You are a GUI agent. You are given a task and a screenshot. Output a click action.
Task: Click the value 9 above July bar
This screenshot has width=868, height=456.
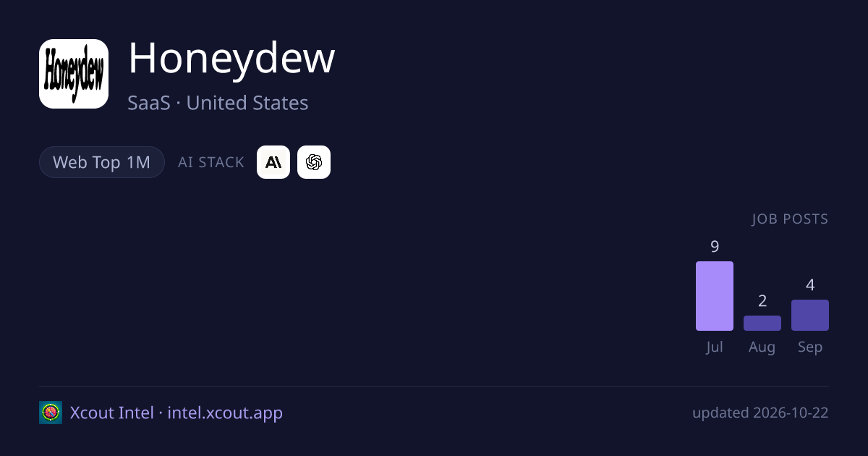coord(715,247)
